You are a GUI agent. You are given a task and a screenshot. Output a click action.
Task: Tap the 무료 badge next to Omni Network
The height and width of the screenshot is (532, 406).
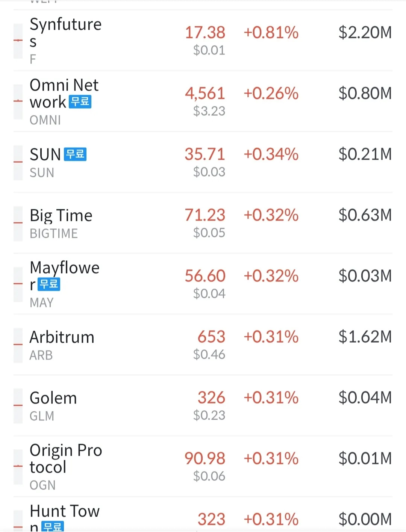(x=80, y=102)
